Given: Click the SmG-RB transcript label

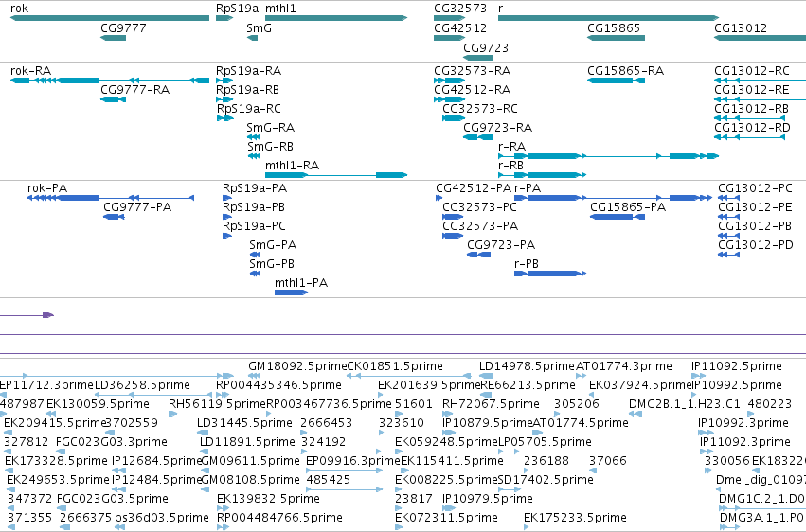Looking at the screenshot, I should pos(270,147).
